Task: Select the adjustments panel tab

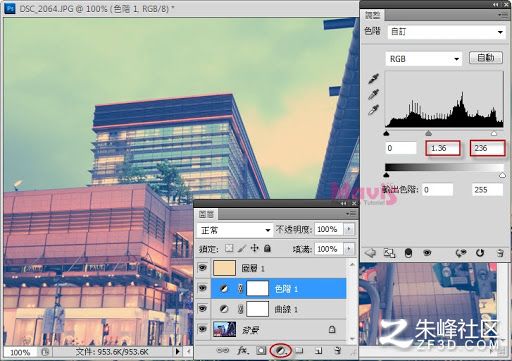Action: pos(372,15)
